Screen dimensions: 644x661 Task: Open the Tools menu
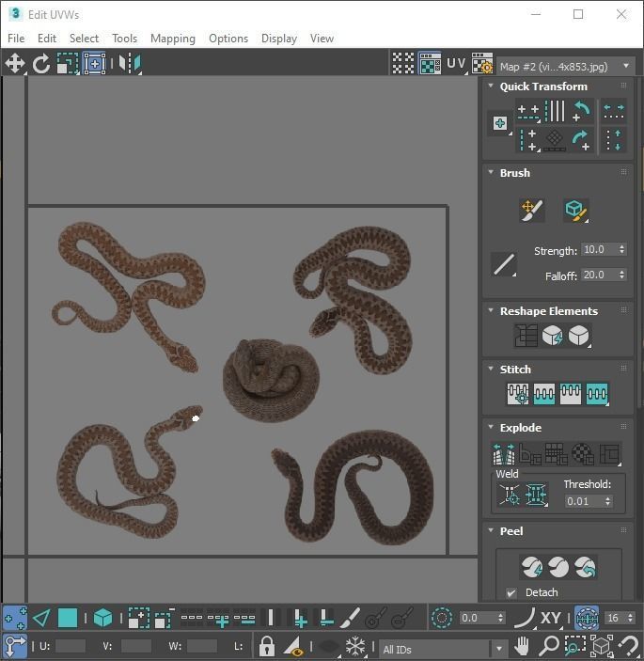click(x=125, y=39)
